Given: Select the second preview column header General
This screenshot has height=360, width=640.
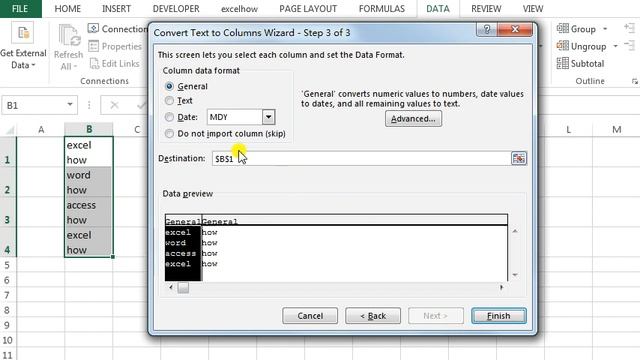Looking at the screenshot, I should click(x=220, y=221).
